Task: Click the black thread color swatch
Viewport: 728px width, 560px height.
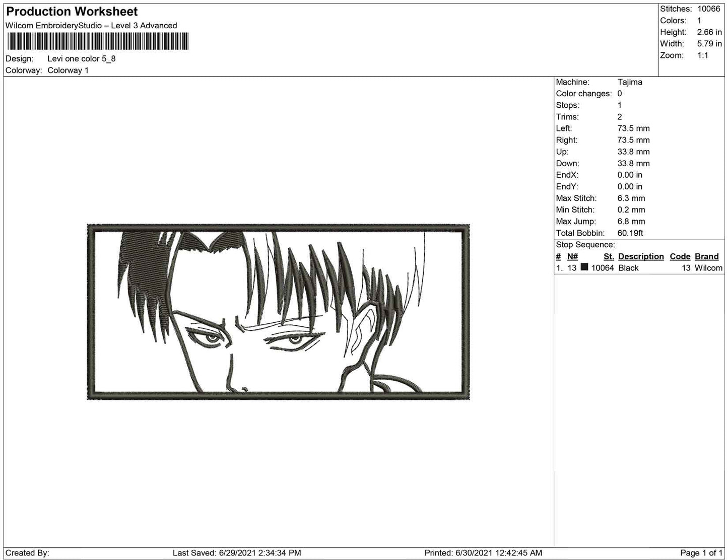Action: point(584,267)
